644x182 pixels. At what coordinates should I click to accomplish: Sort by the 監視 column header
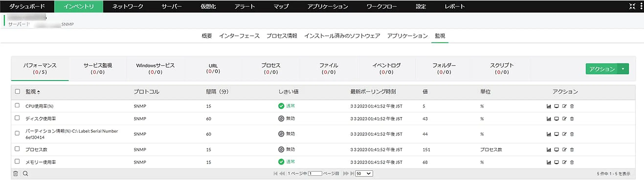(x=33, y=92)
